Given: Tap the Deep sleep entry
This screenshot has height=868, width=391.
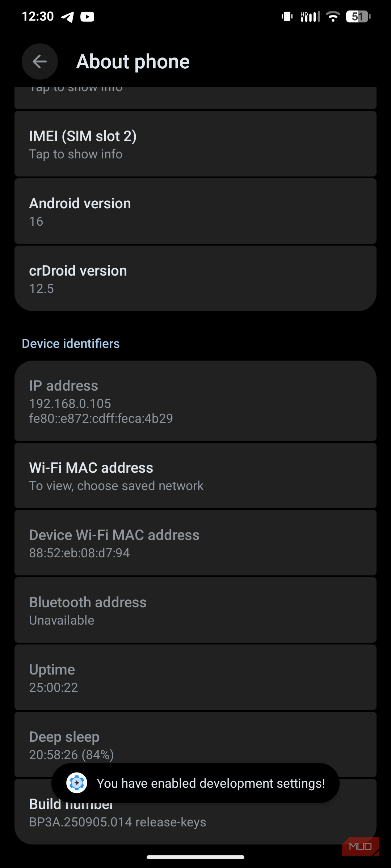Looking at the screenshot, I should point(195,741).
